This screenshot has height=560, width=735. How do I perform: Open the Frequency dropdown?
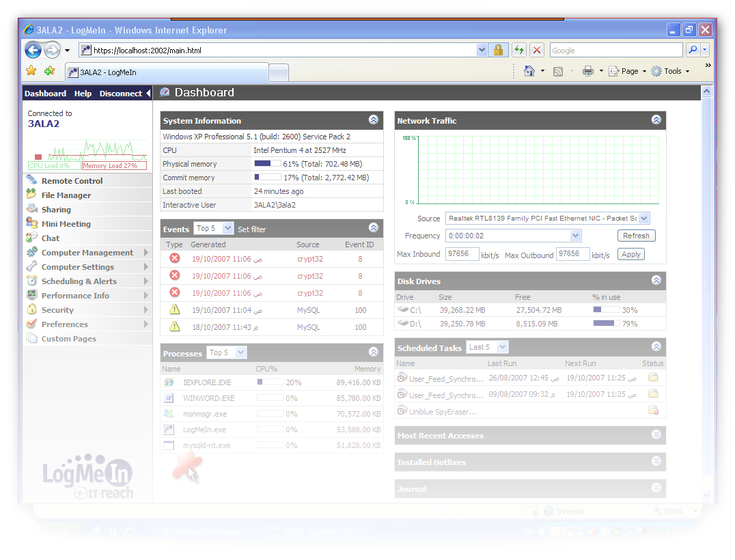pyautogui.click(x=513, y=236)
